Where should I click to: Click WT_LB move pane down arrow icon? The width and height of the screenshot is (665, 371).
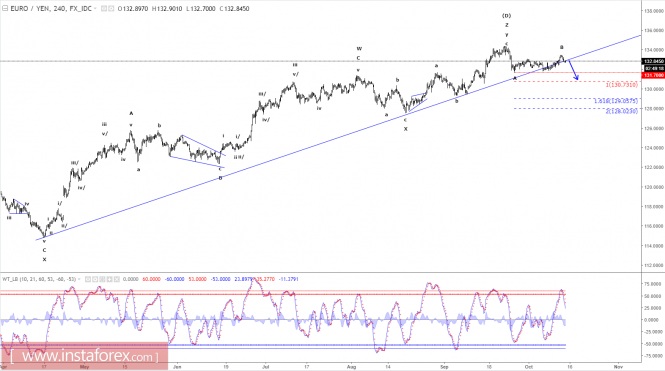pos(109,279)
